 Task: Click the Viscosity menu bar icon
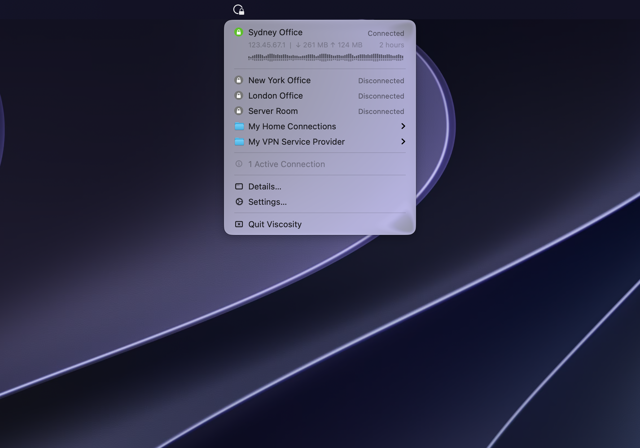[238, 9]
